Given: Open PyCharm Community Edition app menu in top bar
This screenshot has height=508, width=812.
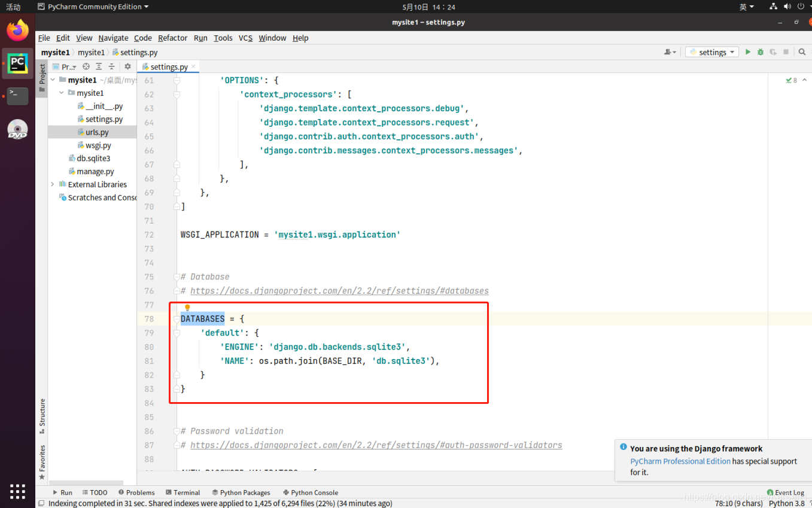Looking at the screenshot, I should pos(93,7).
